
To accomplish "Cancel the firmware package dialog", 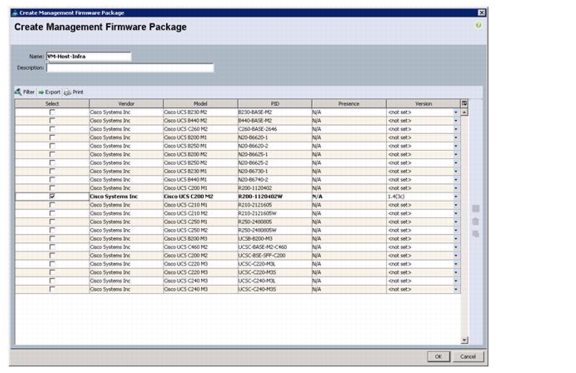I will click(x=468, y=356).
